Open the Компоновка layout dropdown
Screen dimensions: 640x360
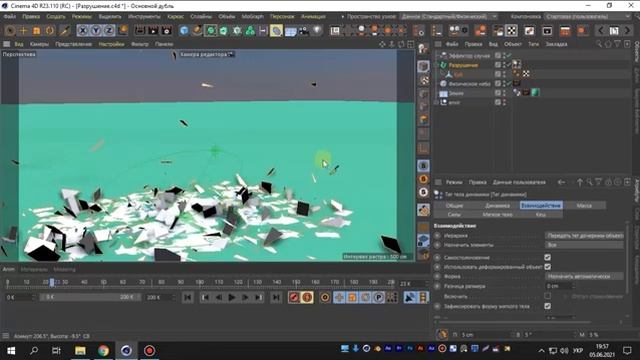[x=588, y=16]
